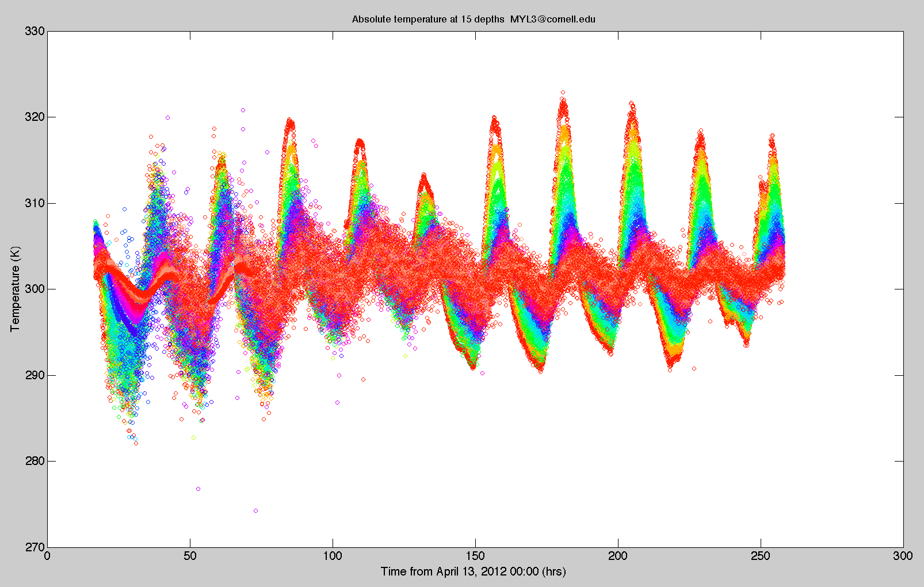The width and height of the screenshot is (924, 587).
Task: Click x-axis tick label 100
Action: click(x=333, y=556)
